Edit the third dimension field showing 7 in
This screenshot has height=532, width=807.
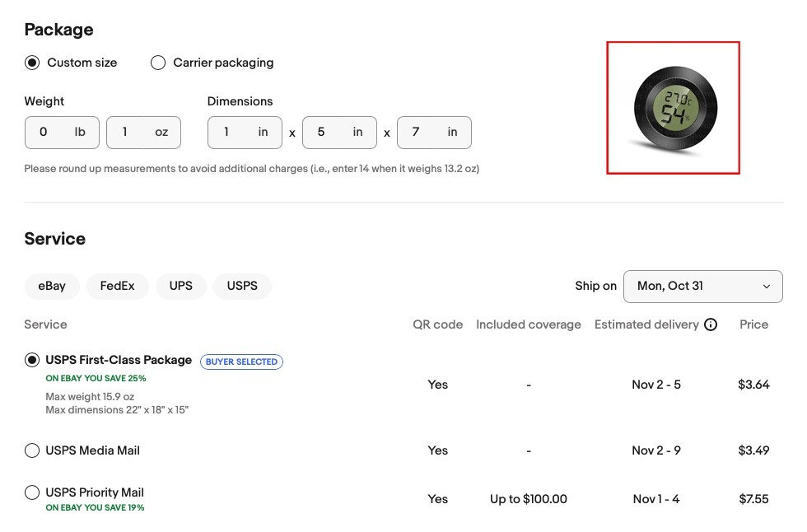(435, 133)
